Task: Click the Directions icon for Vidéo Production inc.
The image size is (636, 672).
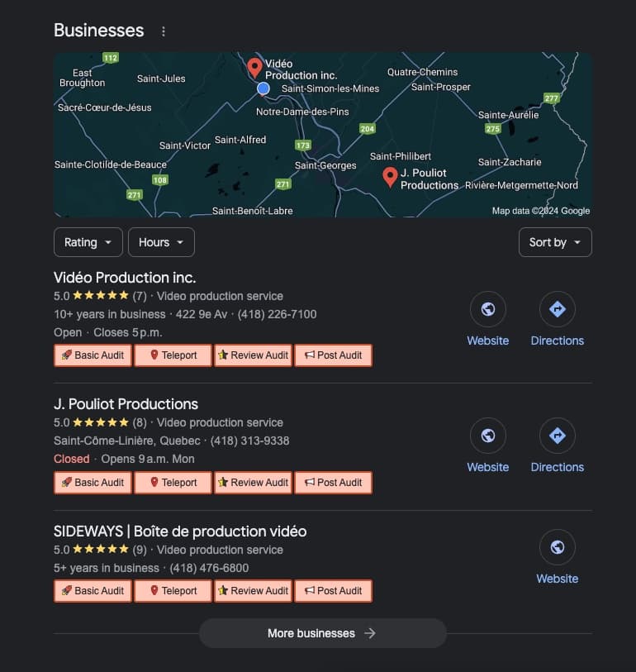Action: pos(558,309)
